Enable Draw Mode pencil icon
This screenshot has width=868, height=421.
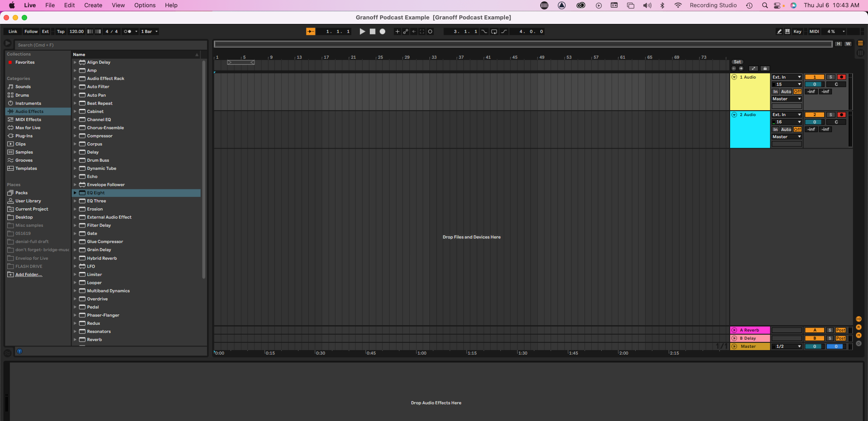779,32
